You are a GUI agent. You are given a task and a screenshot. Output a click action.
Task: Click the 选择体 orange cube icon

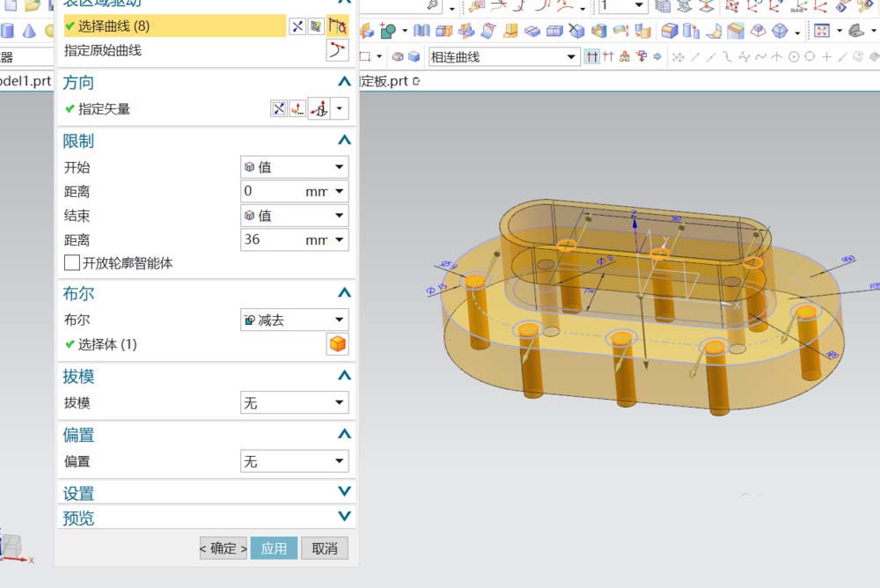337,344
